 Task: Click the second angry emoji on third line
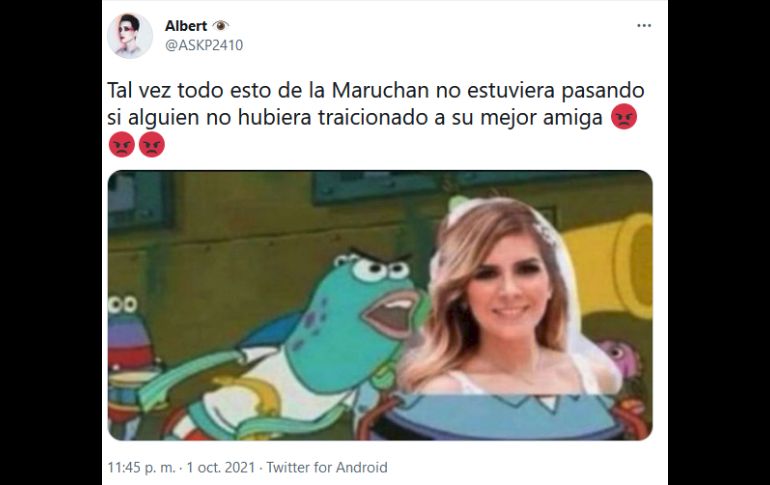click(x=152, y=145)
